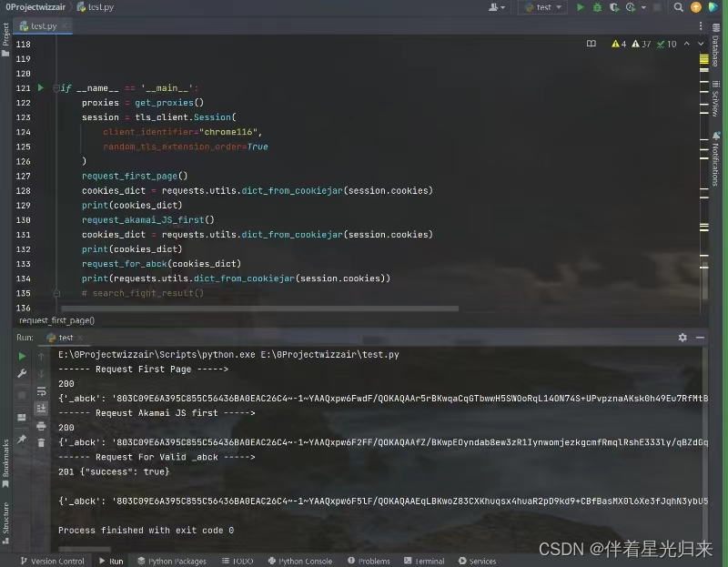Click the restore layout icon in Run panel
Screen dimensions: 728x567
[22, 417]
